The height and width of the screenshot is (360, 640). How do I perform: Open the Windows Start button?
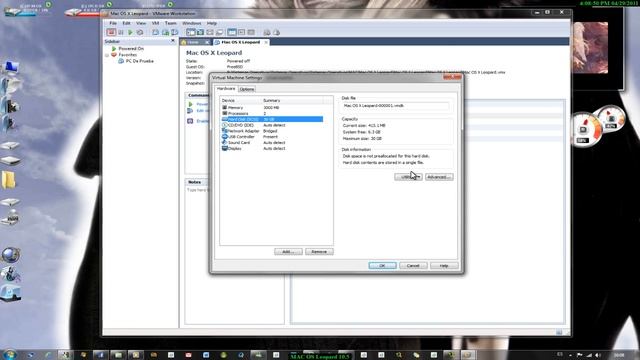9,354
